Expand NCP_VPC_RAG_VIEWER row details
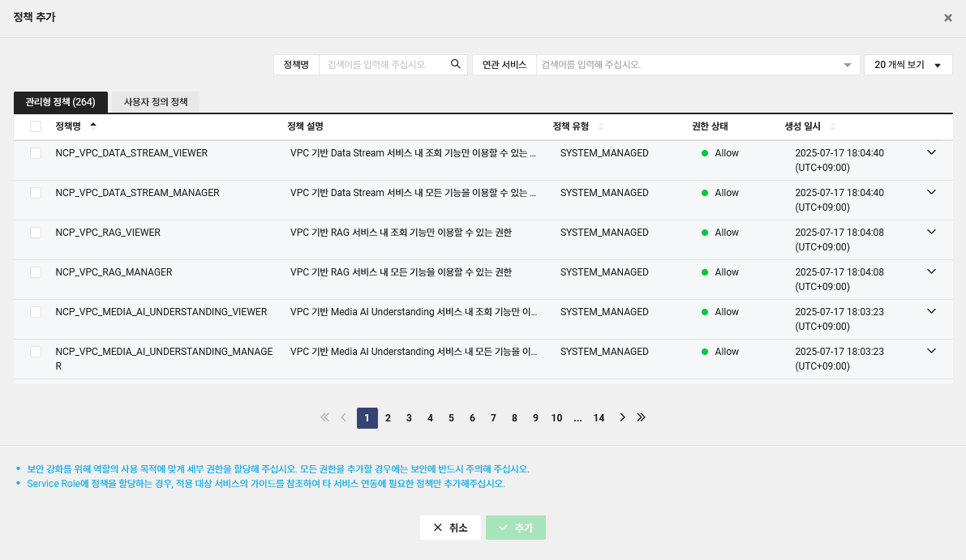The image size is (966, 560). coord(931,232)
